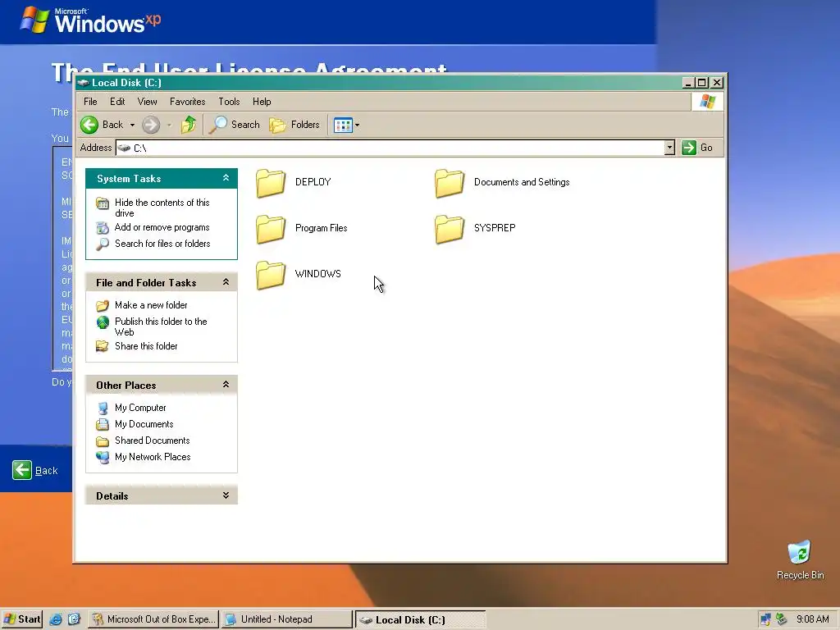This screenshot has height=630, width=840.
Task: Click the green Back arrow in Explorer toolbar
Action: [x=89, y=125]
